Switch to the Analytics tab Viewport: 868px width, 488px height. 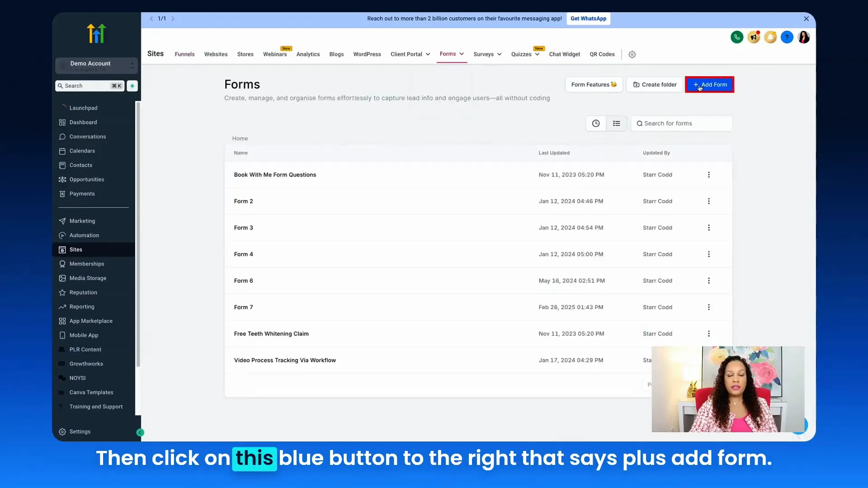click(308, 54)
